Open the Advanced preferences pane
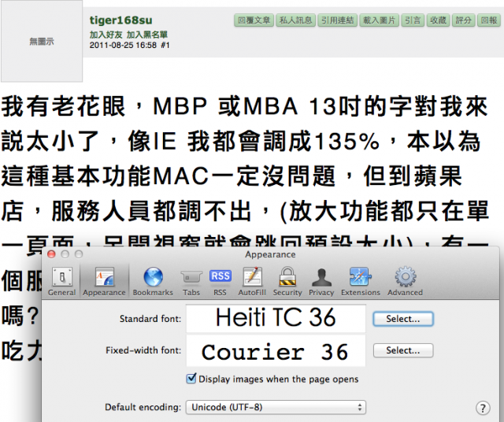504x422 pixels. tap(405, 281)
